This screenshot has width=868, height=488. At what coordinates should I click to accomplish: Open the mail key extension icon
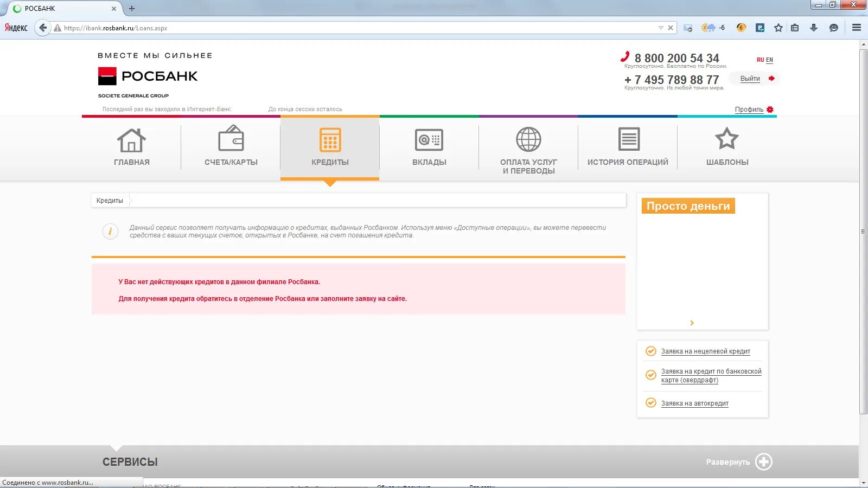point(688,28)
